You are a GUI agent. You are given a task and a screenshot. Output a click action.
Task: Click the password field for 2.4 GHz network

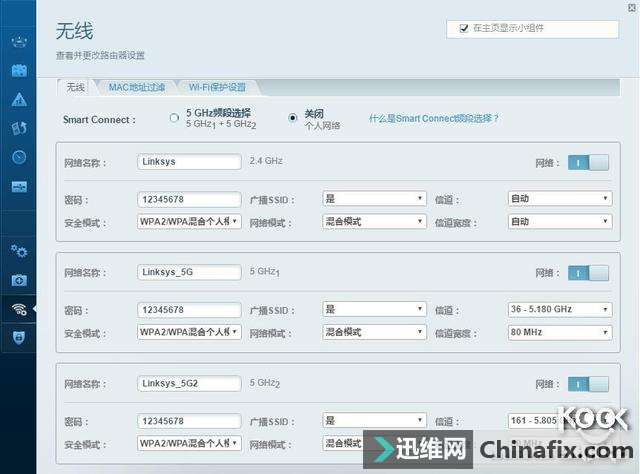click(x=189, y=200)
